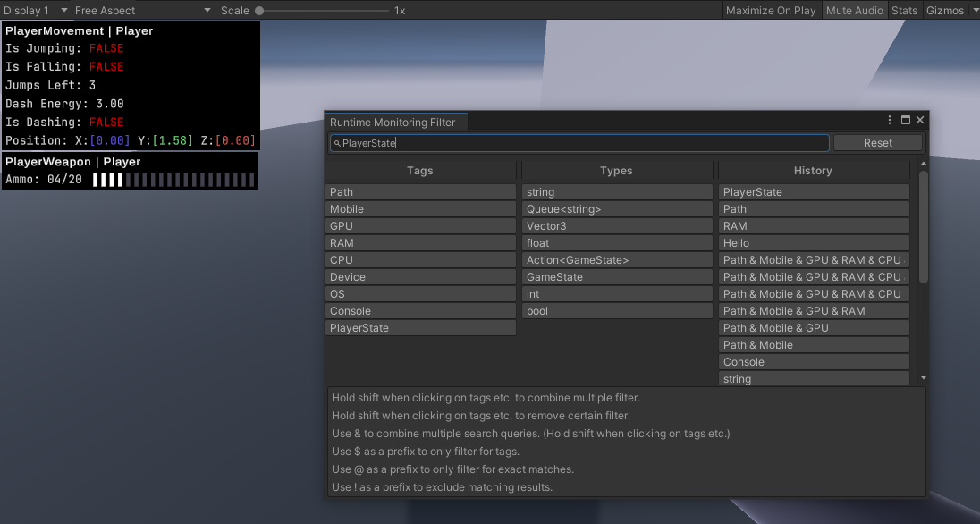Click the Position Y value 1.58

click(173, 140)
